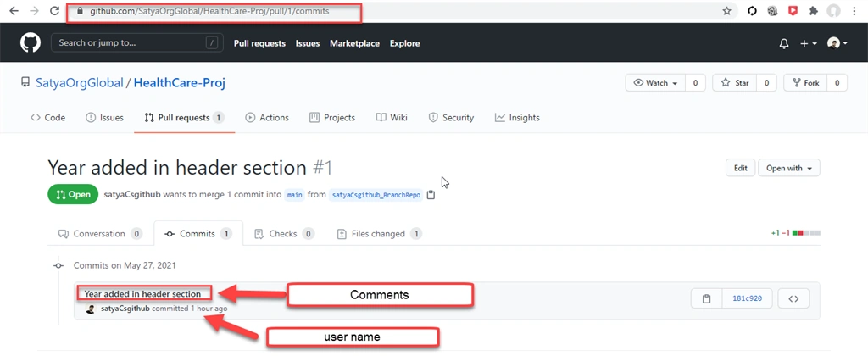Open Pull requests in the top navigation
868x356 pixels.
[x=259, y=43]
